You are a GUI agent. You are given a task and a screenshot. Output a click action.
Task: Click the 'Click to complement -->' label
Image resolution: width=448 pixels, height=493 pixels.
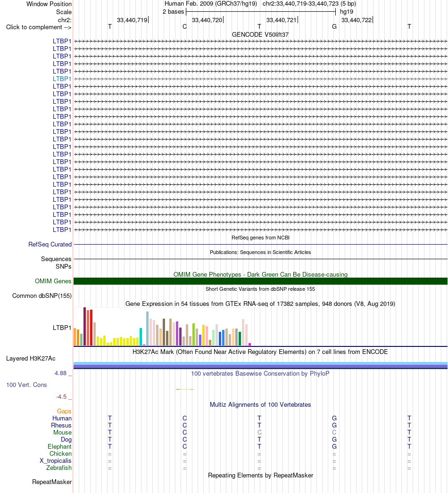[39, 27]
